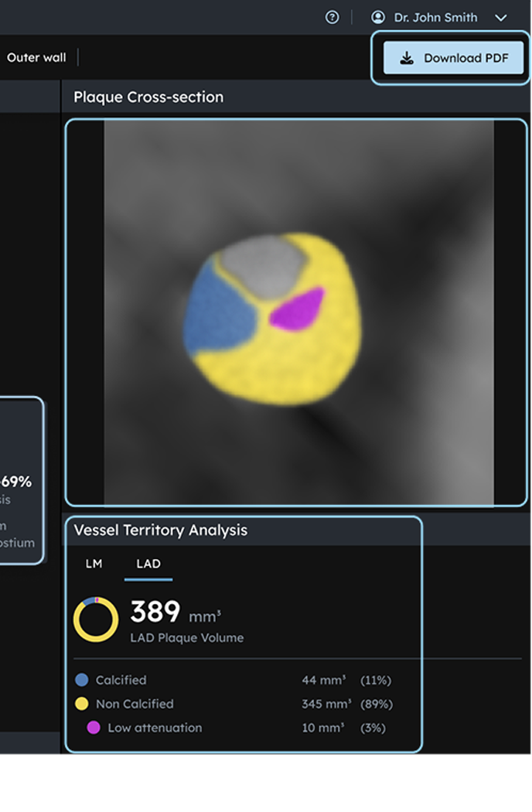Viewport: 532px width, 812px height.
Task: Click the download arrow icon
Action: click(x=408, y=58)
